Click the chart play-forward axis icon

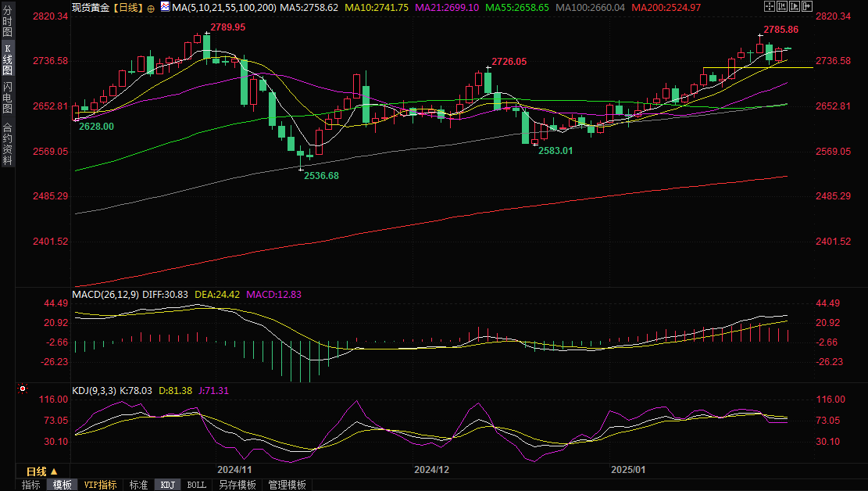pyautogui.click(x=795, y=7)
